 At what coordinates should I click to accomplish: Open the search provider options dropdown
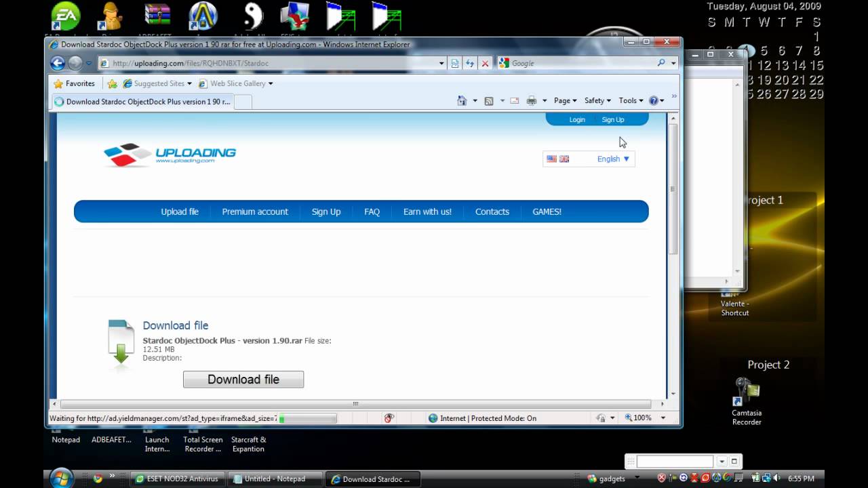pyautogui.click(x=673, y=64)
